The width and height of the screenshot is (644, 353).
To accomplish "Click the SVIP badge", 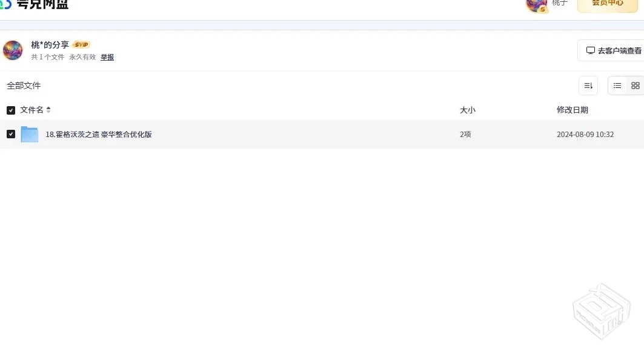I will click(81, 45).
